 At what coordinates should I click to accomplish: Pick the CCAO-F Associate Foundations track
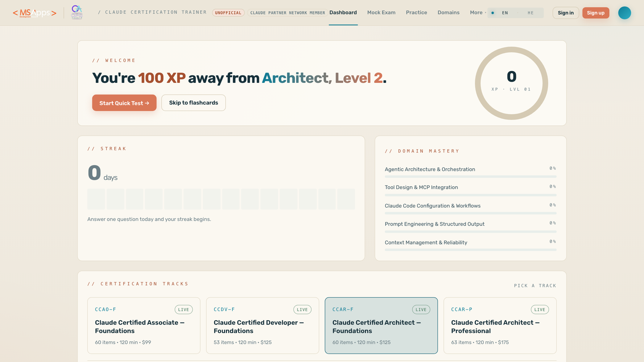click(x=144, y=325)
